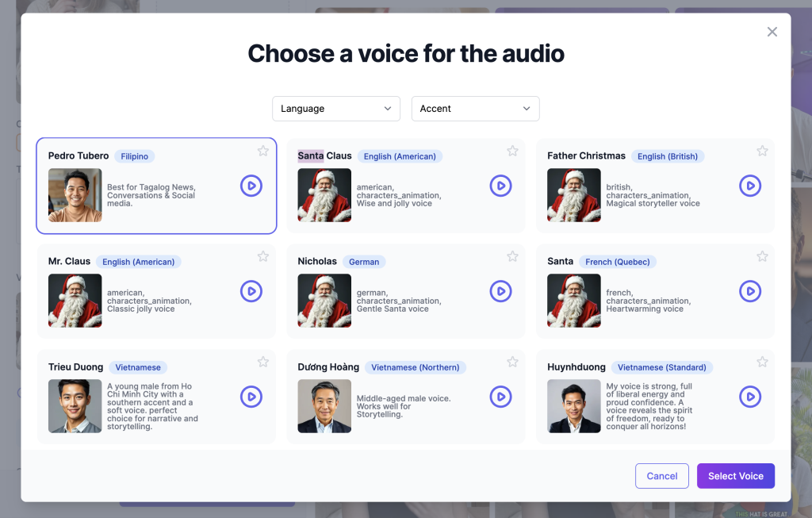Viewport: 812px width, 518px height.
Task: Toggle favorite star for Father Christmas
Action: [x=762, y=151]
